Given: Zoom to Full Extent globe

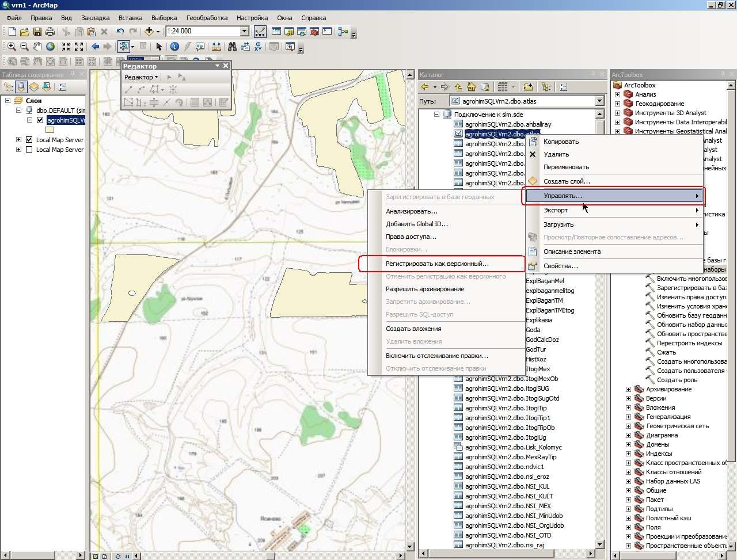Looking at the screenshot, I should coord(50,47).
